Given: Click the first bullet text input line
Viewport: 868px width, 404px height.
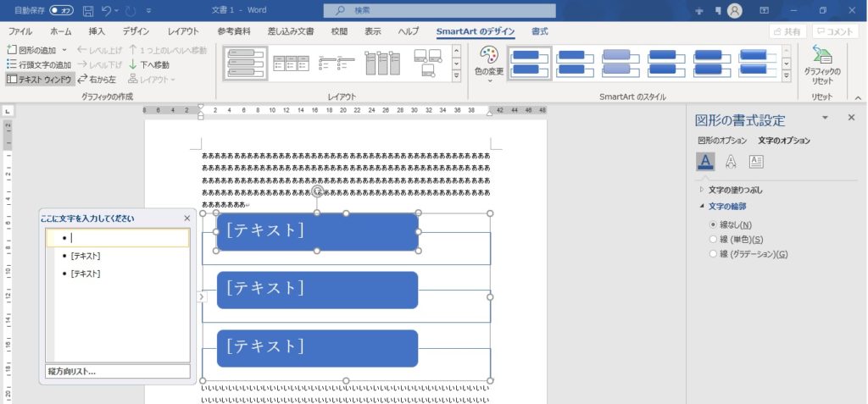Looking at the screenshot, I should click(127, 238).
